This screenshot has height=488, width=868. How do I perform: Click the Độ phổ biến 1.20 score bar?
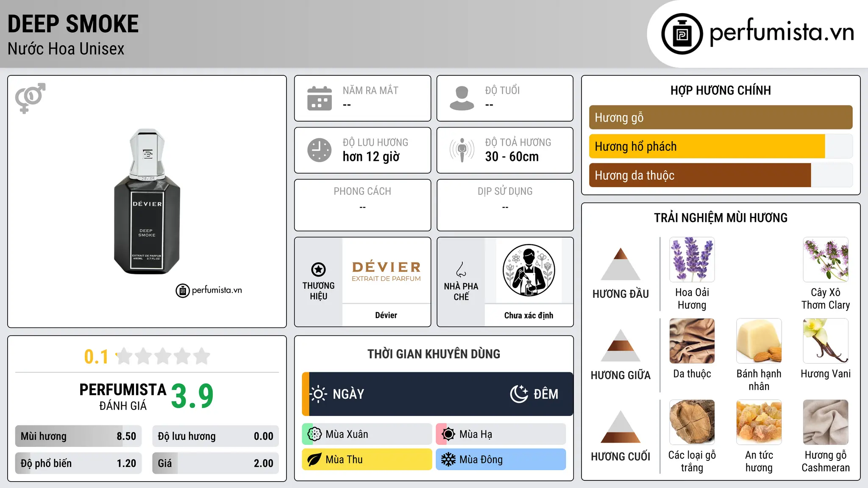pos(78,463)
